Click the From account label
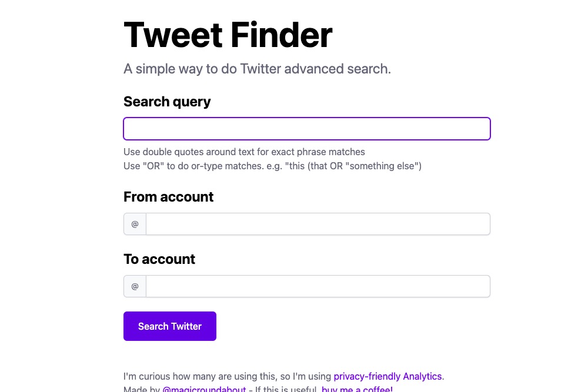Screen dimensions: 588x392 click(x=168, y=197)
